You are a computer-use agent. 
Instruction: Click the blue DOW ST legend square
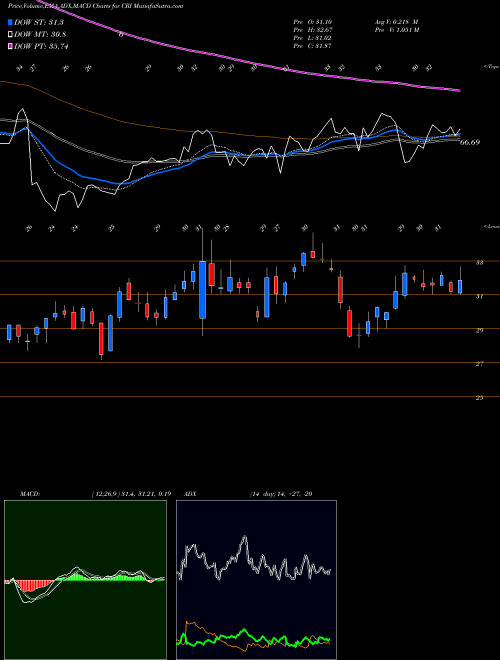coord(11,22)
